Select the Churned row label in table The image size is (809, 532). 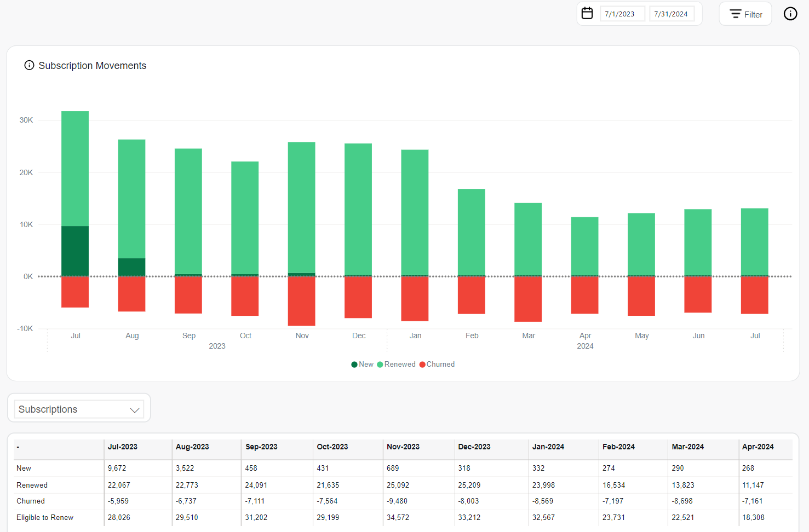pos(31,501)
